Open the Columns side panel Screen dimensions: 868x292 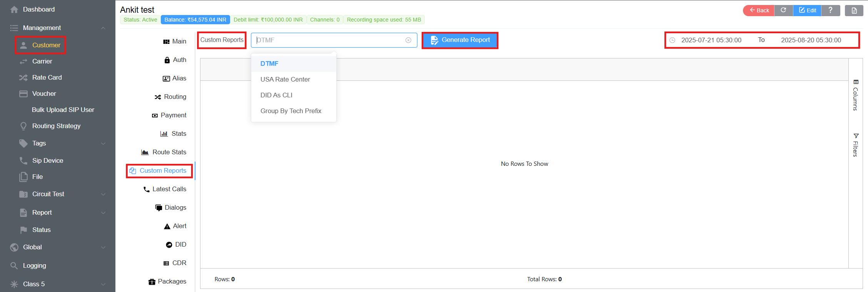click(x=855, y=95)
